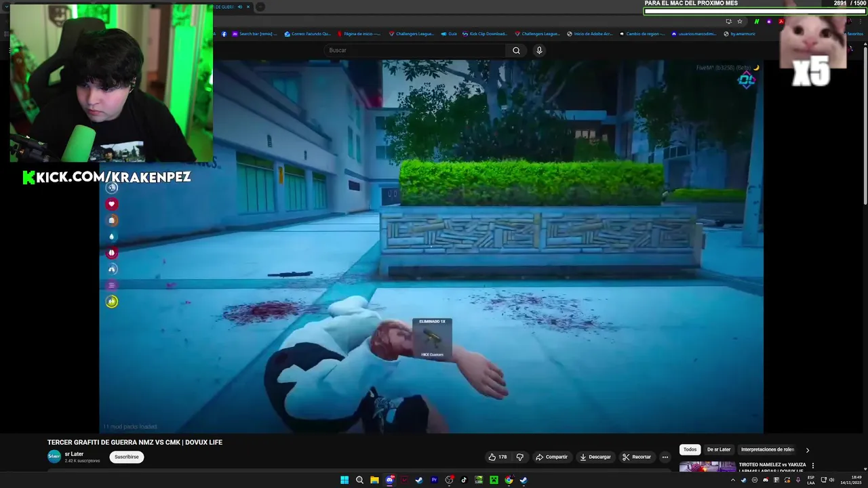Click the Suscribirse button
The width and height of the screenshot is (868, 488).
(x=127, y=457)
